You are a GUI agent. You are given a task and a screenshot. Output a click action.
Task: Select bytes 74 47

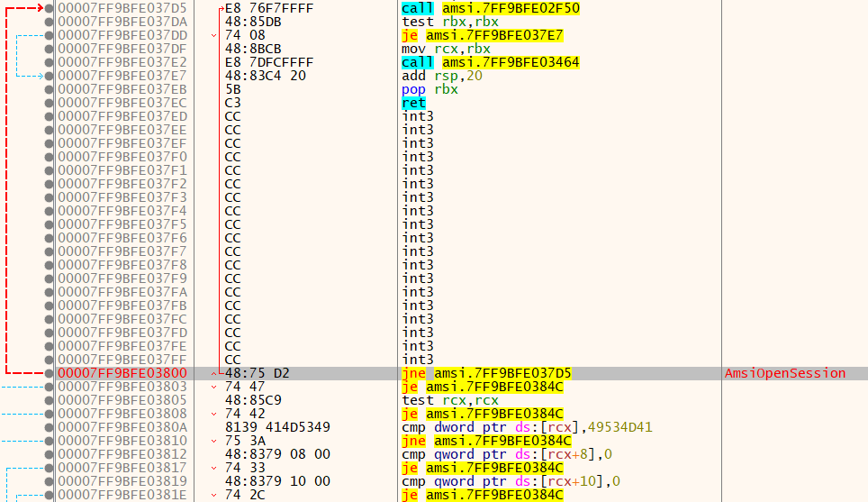point(245,387)
